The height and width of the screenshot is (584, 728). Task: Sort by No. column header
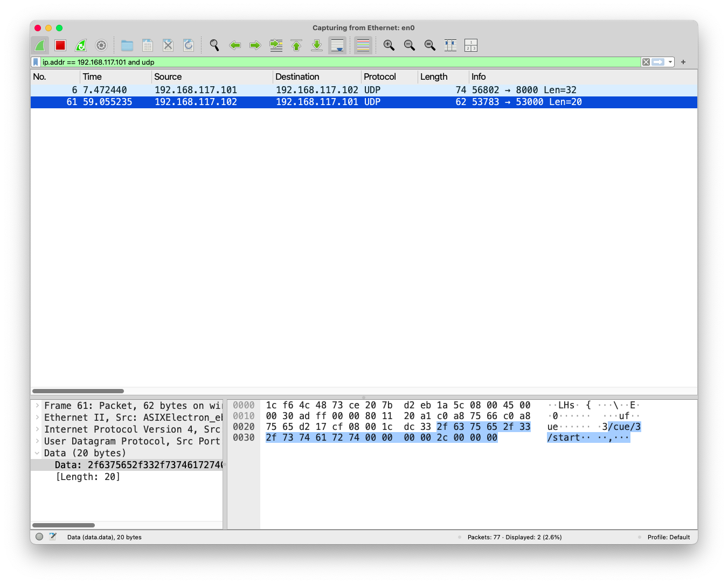(x=56, y=77)
